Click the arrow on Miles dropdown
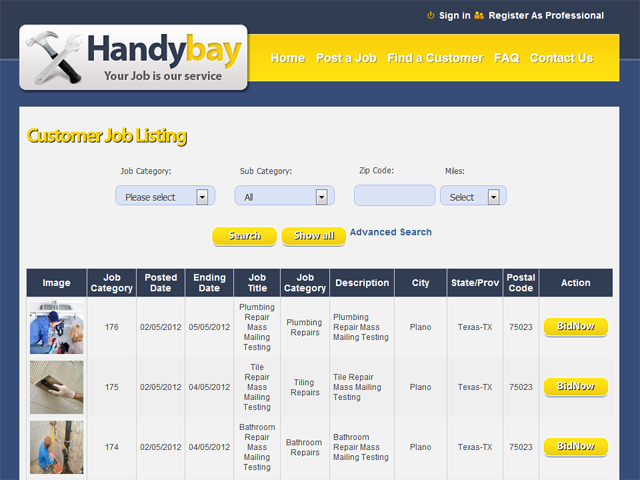Screen dimensions: 640x480 [x=494, y=197]
